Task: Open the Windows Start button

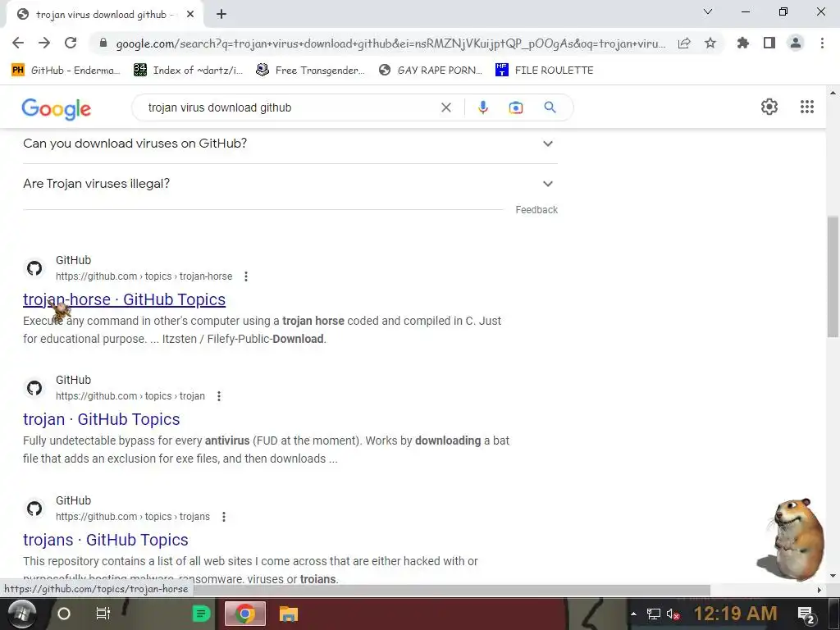Action: pyautogui.click(x=21, y=614)
